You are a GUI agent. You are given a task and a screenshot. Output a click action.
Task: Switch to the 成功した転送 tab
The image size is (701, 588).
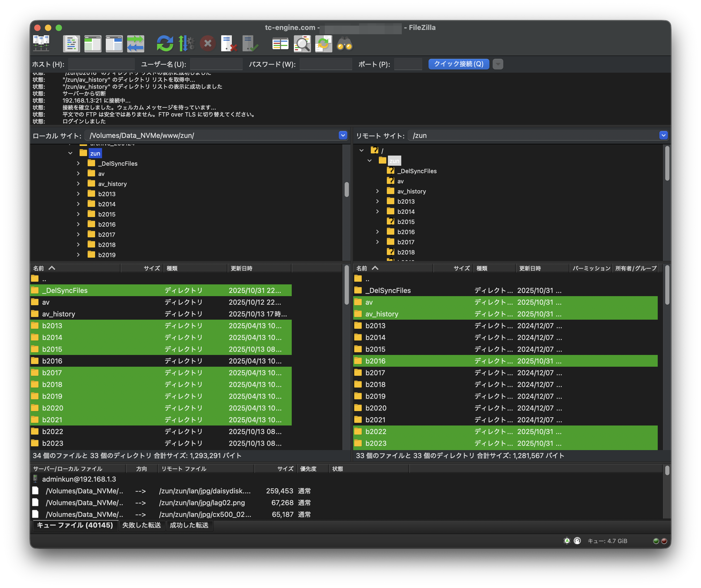coord(189,525)
